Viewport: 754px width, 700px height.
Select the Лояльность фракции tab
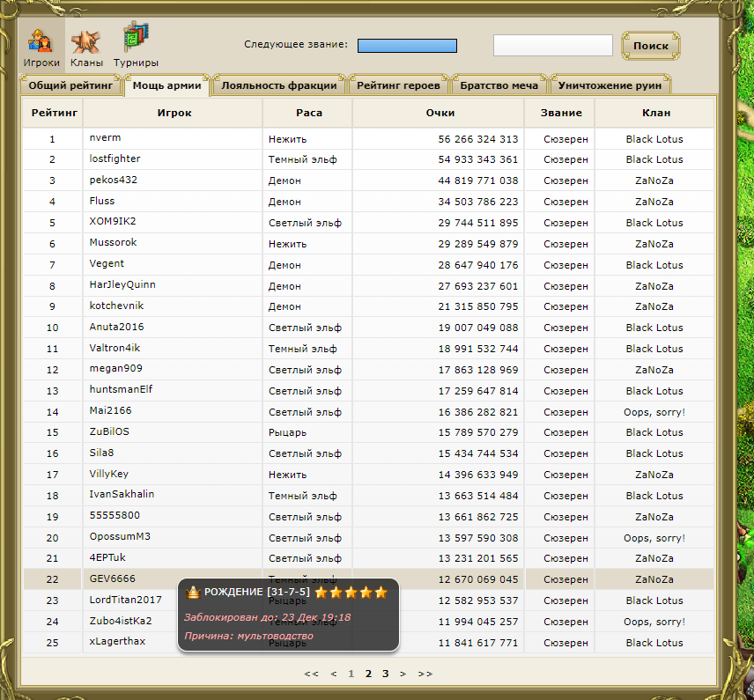(278, 85)
